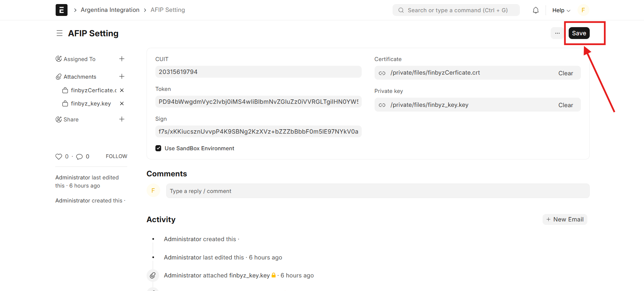Click the AFIP Setting breadcrumb

(x=168, y=10)
